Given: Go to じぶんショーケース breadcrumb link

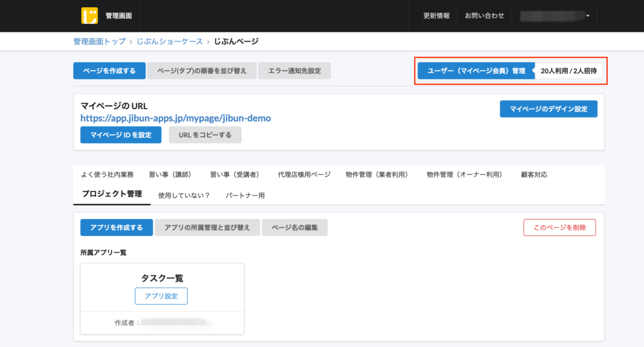Looking at the screenshot, I should [169, 41].
